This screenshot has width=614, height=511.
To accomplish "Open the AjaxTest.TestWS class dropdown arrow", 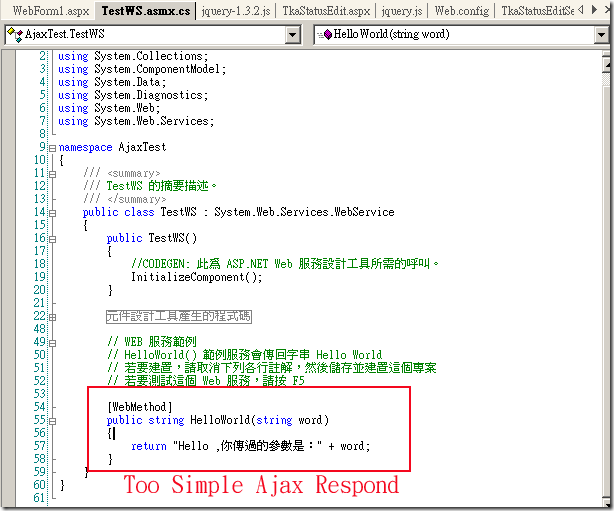I will click(292, 35).
